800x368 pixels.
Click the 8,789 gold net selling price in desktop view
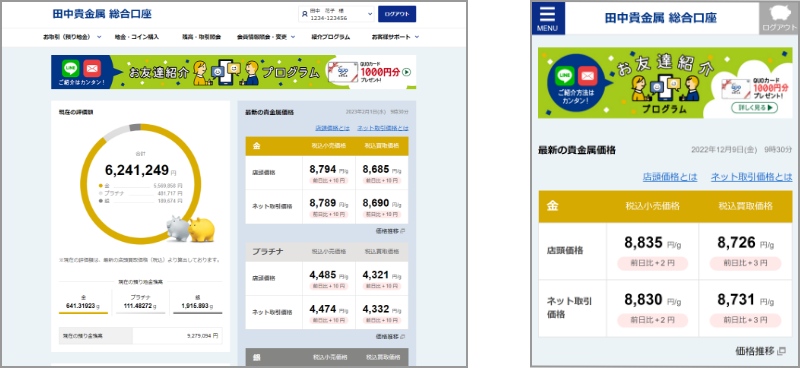click(323, 203)
